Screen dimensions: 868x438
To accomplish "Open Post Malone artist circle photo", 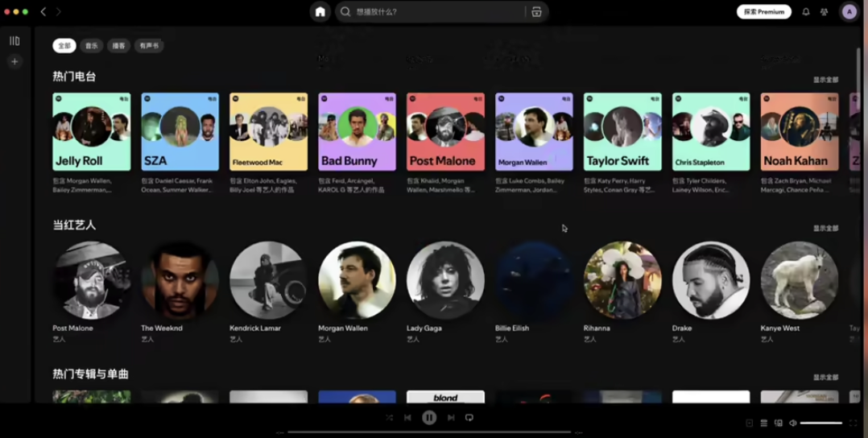I will (x=92, y=280).
